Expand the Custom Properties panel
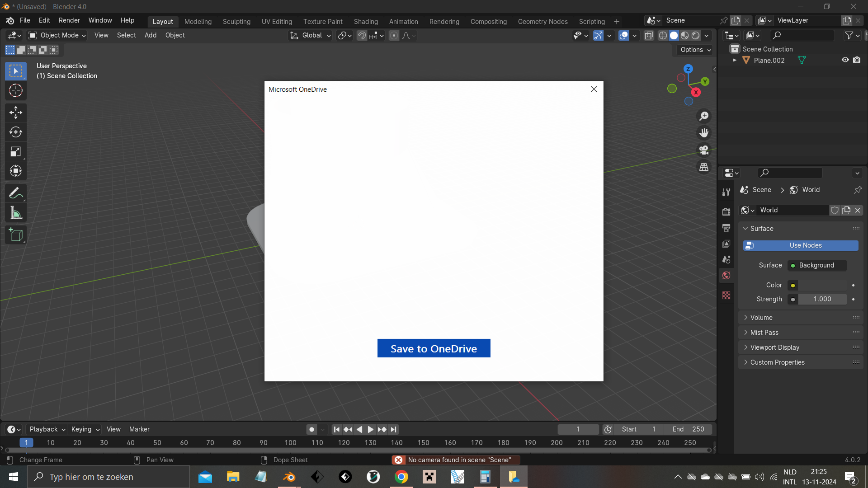 pyautogui.click(x=801, y=362)
